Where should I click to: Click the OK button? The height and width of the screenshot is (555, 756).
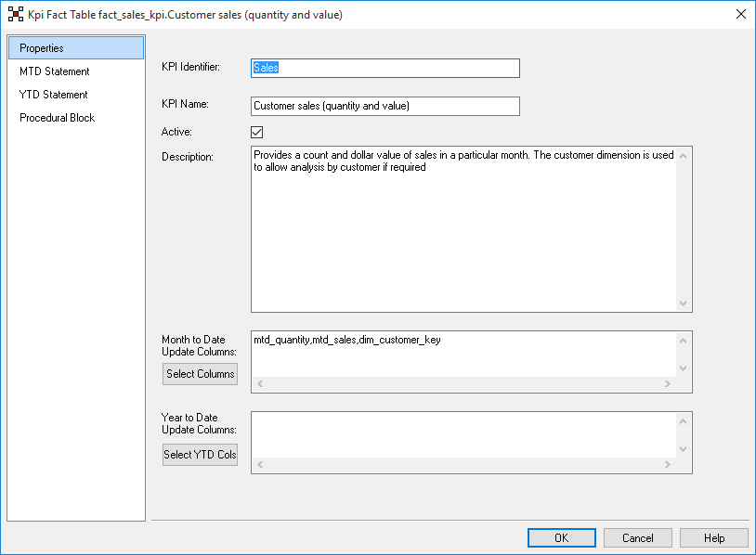[x=562, y=537]
